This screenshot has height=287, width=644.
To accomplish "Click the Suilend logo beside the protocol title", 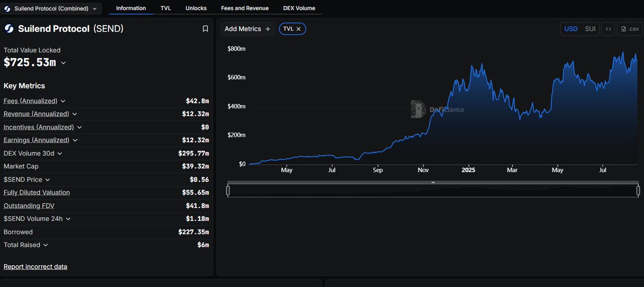I will coord(9,29).
